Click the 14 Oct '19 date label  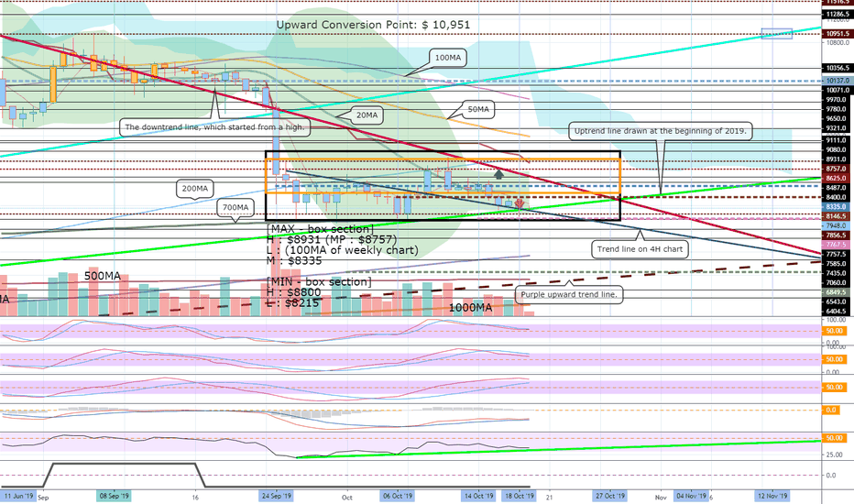(478, 497)
